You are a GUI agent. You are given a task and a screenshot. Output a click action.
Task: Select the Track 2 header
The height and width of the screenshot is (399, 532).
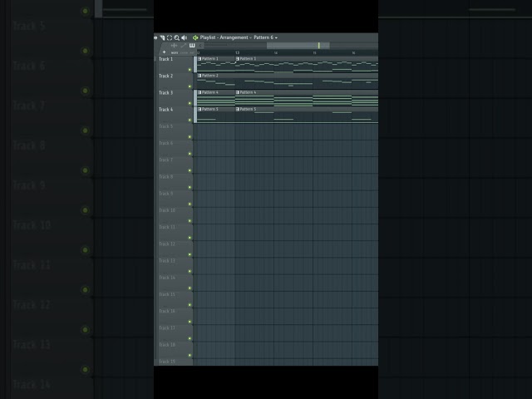click(x=174, y=81)
